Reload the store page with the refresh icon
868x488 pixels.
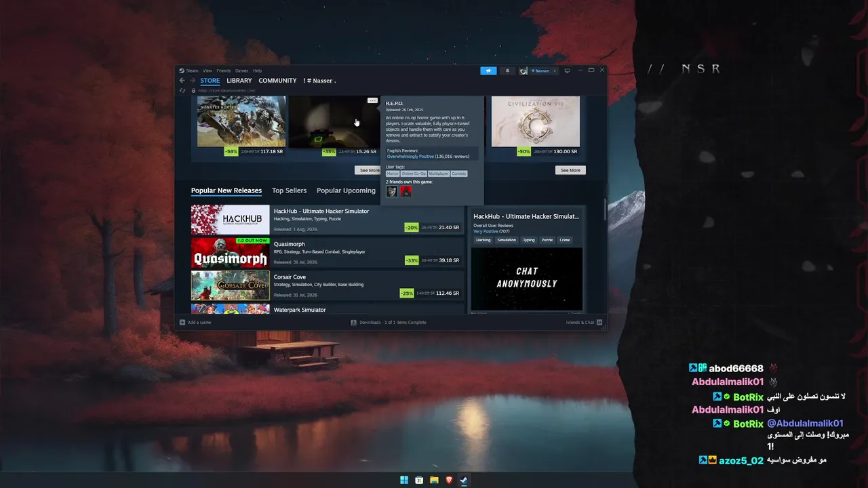182,90
